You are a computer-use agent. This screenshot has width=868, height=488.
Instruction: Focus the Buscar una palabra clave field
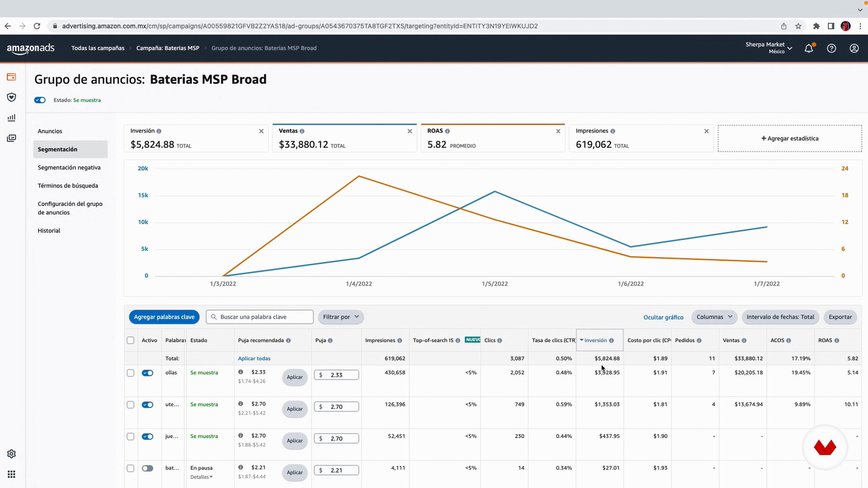[259, 317]
